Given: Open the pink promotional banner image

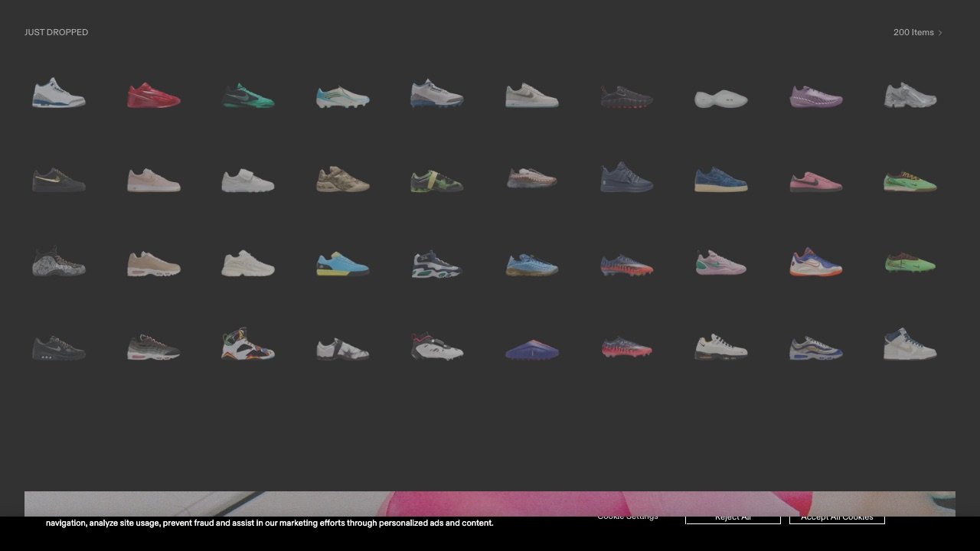Looking at the screenshot, I should click(x=490, y=504).
